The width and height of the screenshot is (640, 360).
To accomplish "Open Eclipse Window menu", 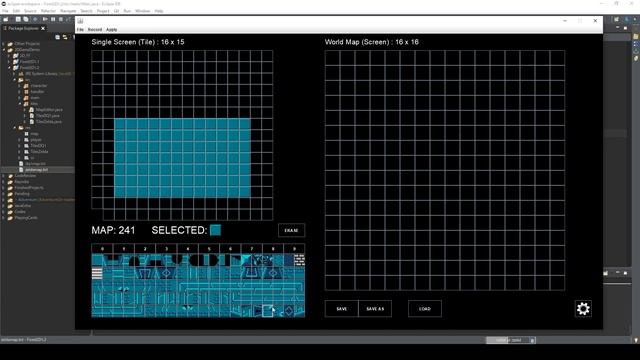I will point(142,11).
